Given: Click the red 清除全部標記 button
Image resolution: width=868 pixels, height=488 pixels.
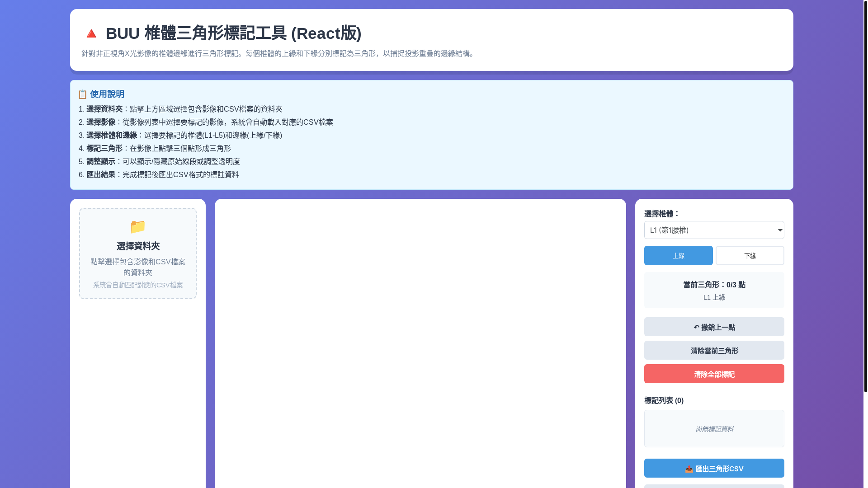Looking at the screenshot, I should (714, 374).
